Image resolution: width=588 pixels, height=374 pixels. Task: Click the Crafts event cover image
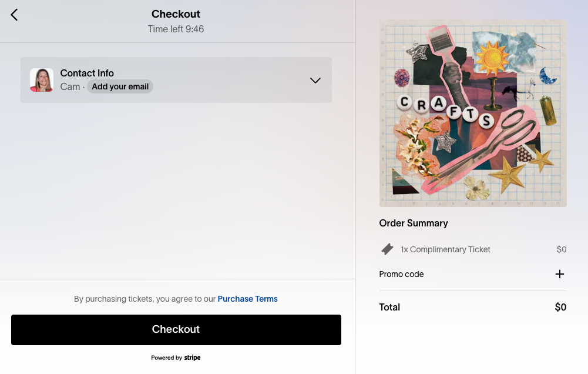(x=473, y=113)
